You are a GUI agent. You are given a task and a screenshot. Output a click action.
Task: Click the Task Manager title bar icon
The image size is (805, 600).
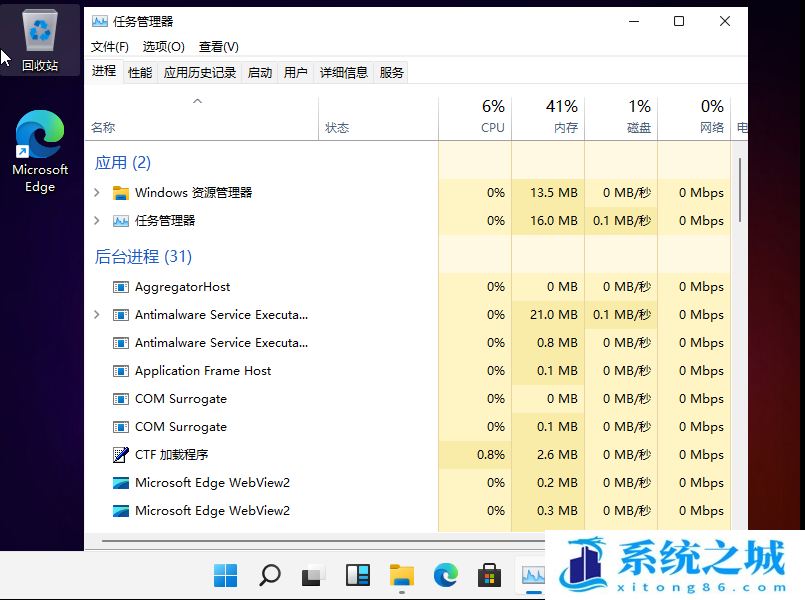tap(100, 22)
